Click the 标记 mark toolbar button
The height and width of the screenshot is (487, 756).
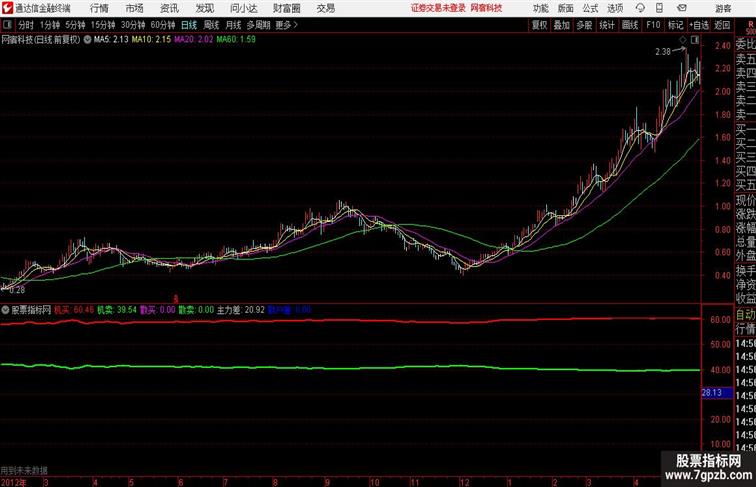[x=675, y=25]
